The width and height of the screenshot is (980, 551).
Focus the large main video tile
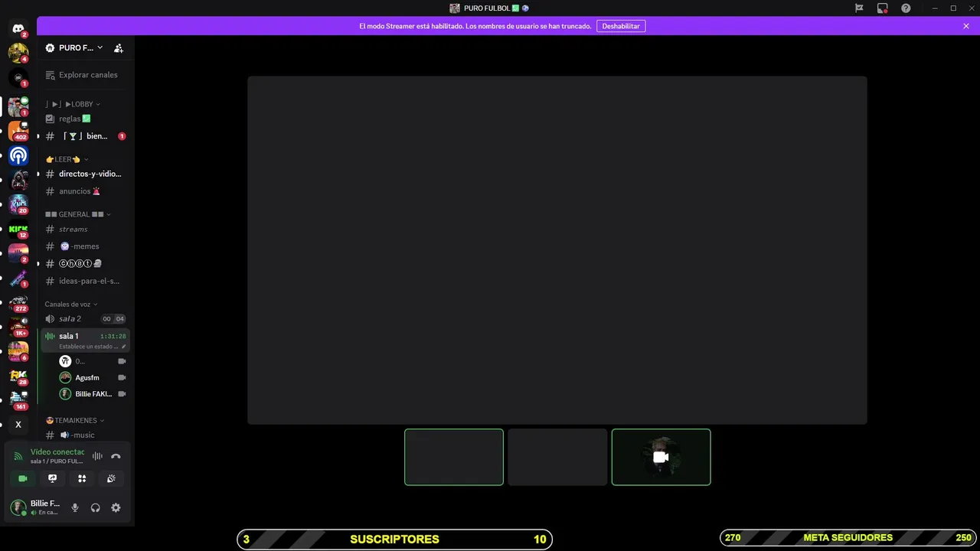557,250
